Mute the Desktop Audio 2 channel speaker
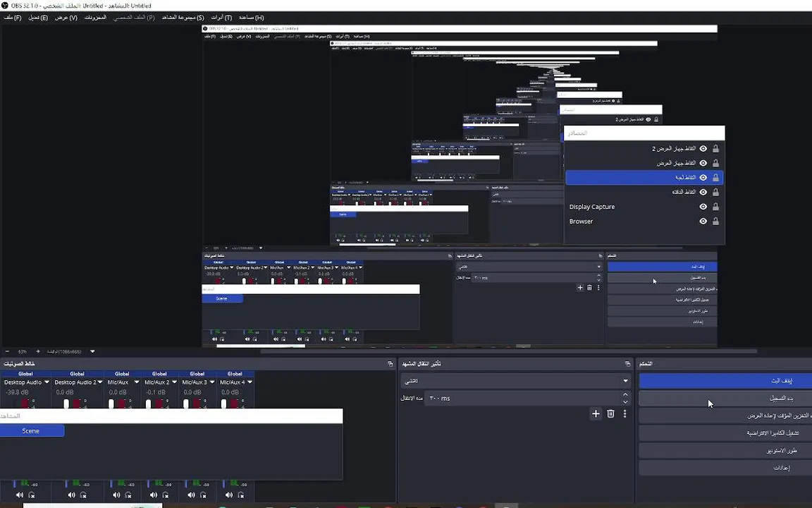This screenshot has height=508, width=812. coord(71,495)
